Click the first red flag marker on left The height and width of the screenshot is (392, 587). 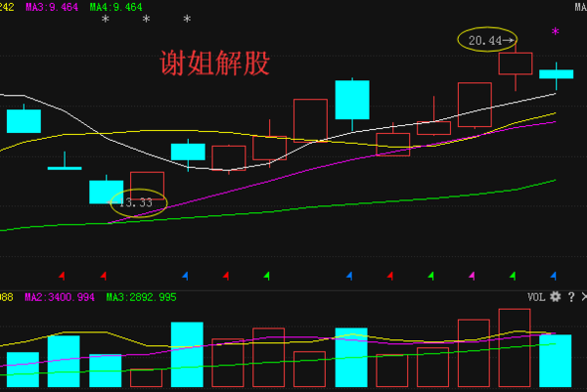(62, 275)
